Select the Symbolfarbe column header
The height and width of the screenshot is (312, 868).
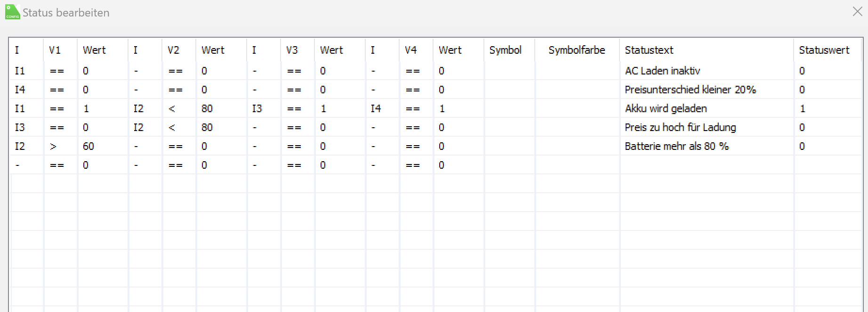pyautogui.click(x=577, y=50)
